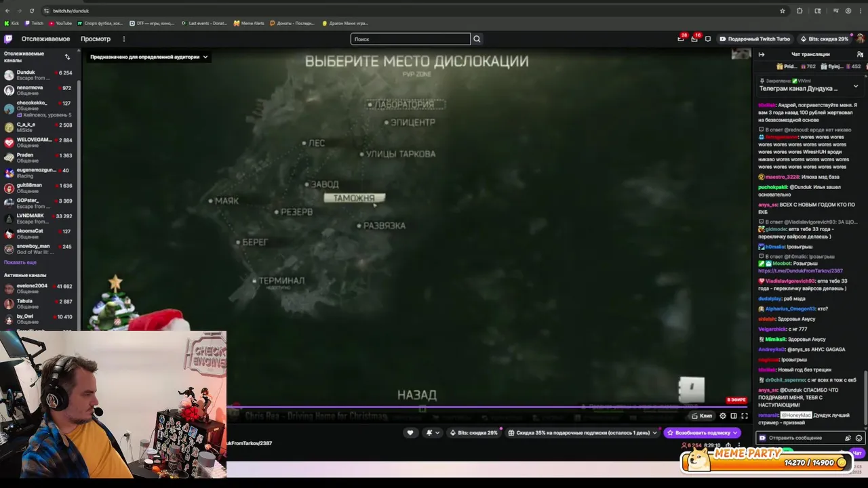This screenshot has height=488, width=868.
Task: Click the heart follow button below video
Action: tap(410, 432)
